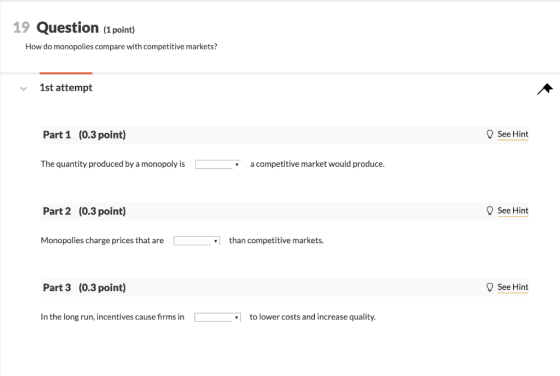Open the monopoly quantity dropdown
This screenshot has width=560, height=376.
coord(218,164)
